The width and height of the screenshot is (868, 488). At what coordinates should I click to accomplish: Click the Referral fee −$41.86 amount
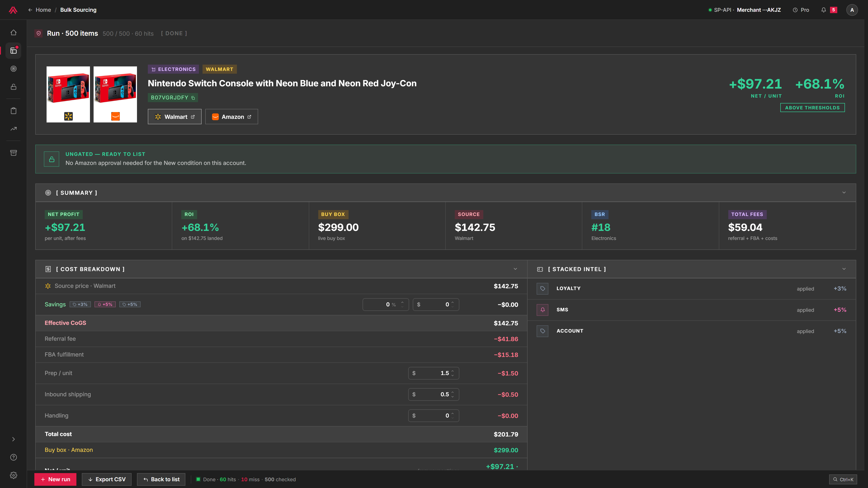[506, 339]
